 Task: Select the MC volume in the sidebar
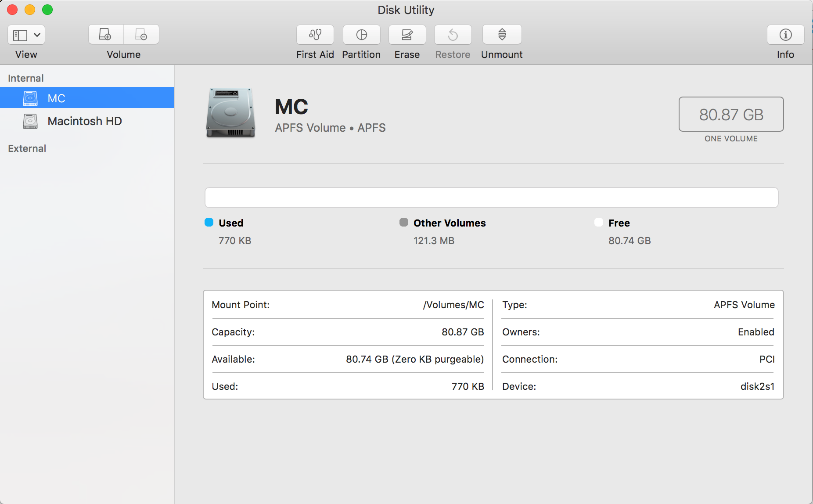[56, 98]
